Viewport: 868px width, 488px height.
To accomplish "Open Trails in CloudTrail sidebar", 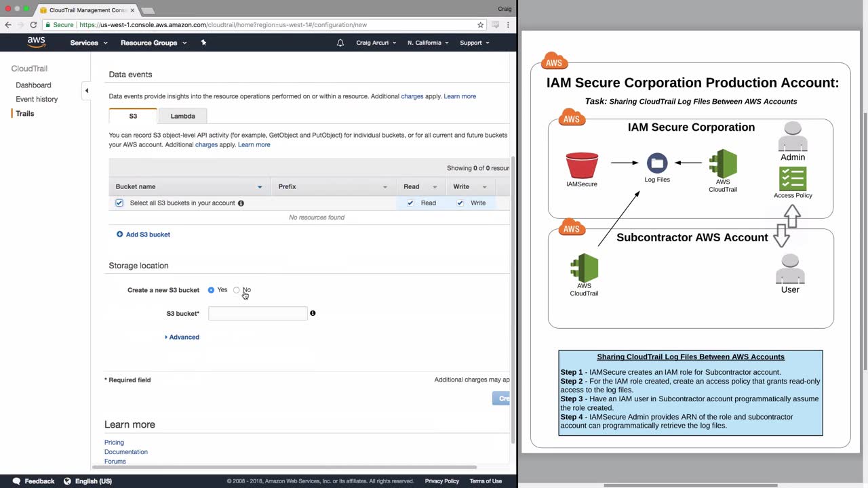I will click(x=25, y=113).
